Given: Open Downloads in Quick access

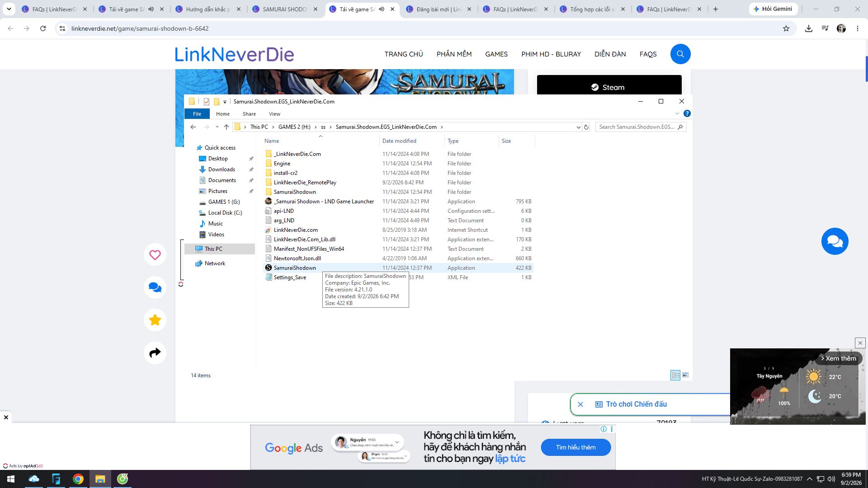Looking at the screenshot, I should pyautogui.click(x=222, y=169).
